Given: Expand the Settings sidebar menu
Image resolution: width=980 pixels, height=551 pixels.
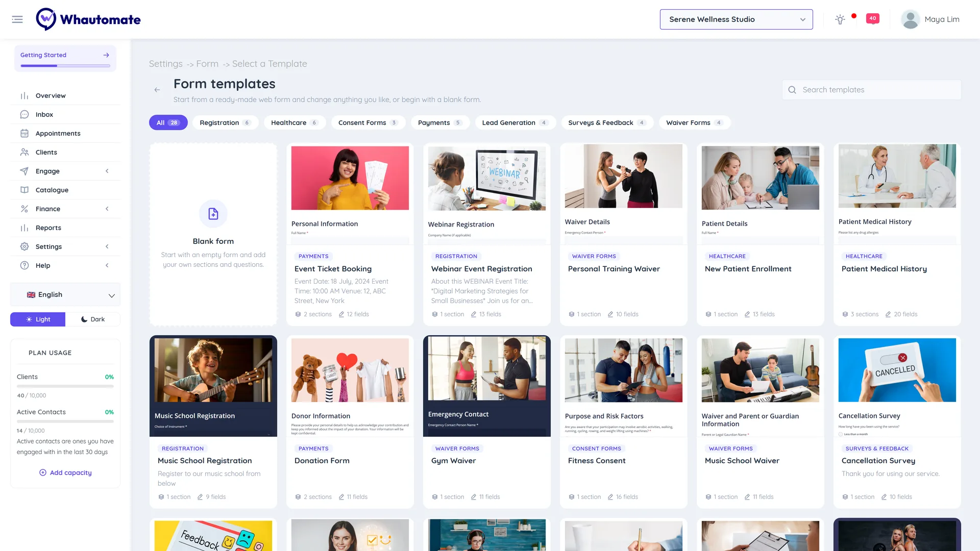Looking at the screenshot, I should point(65,246).
